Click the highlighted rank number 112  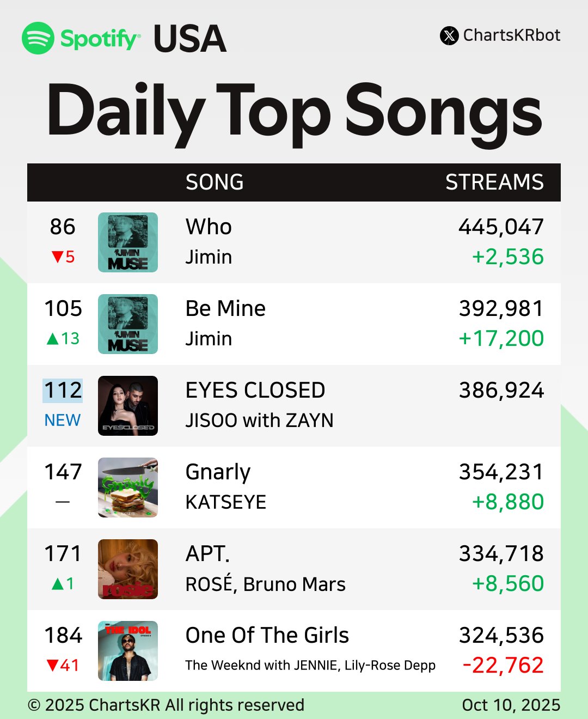pos(63,391)
